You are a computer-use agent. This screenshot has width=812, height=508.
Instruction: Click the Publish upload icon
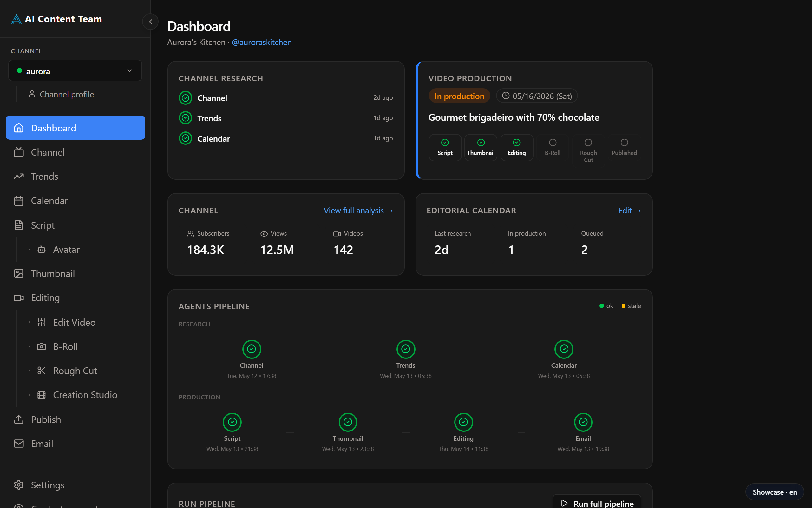(19, 419)
